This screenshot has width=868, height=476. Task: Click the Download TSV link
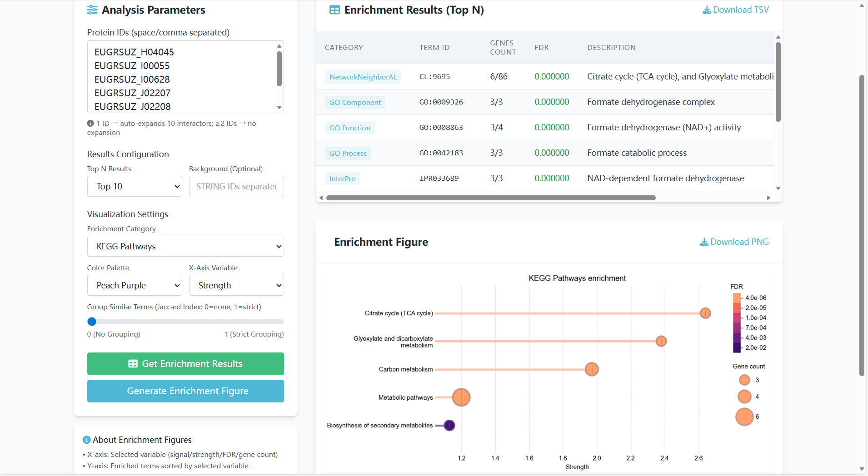(x=740, y=9)
